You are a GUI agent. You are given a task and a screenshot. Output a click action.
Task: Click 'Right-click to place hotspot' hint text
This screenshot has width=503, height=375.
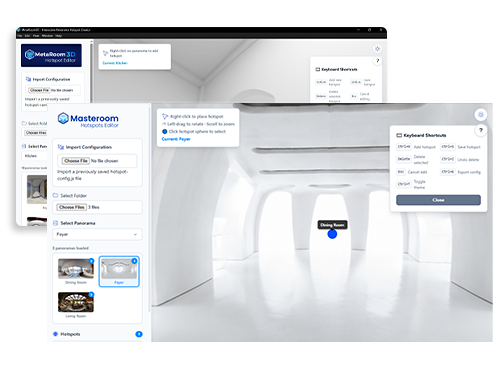click(197, 116)
